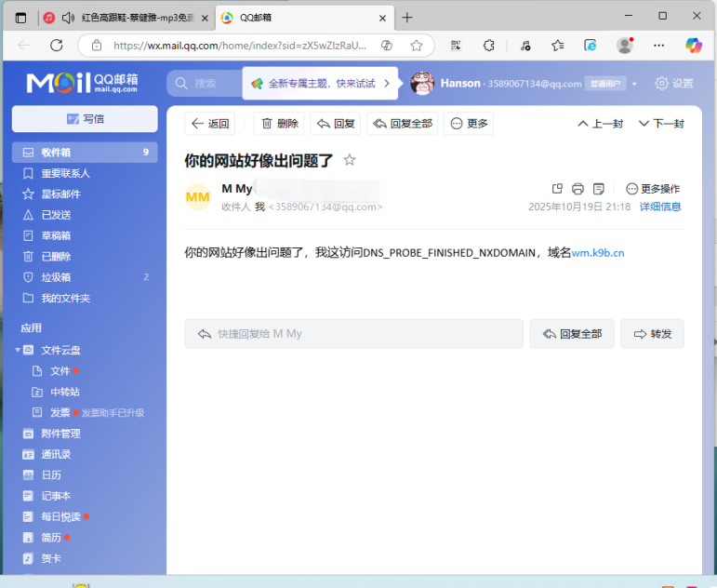This screenshot has height=588, width=717.
Task: Open 每日悦读 daily reading
Action: 60,516
